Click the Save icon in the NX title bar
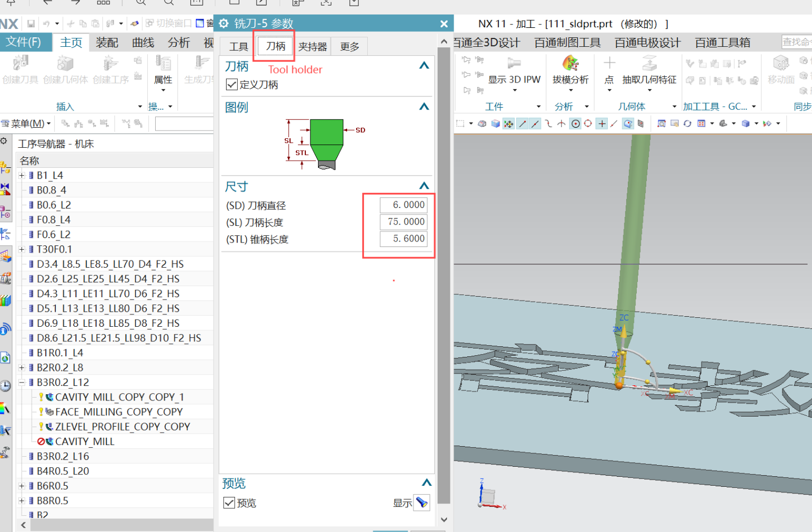This screenshot has height=532, width=812. click(x=31, y=23)
